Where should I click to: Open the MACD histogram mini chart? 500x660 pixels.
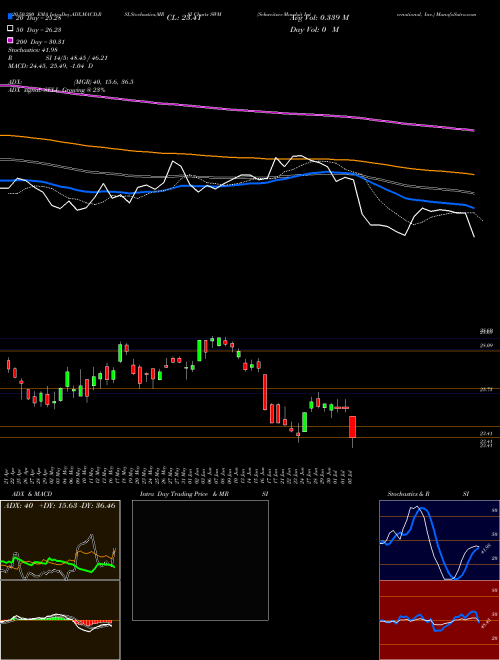[x=60, y=620]
